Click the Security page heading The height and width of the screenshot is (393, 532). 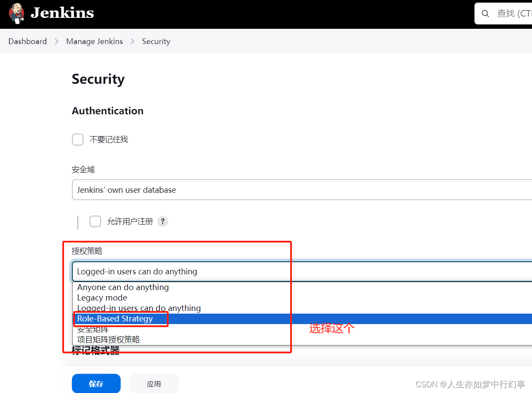[x=98, y=79]
